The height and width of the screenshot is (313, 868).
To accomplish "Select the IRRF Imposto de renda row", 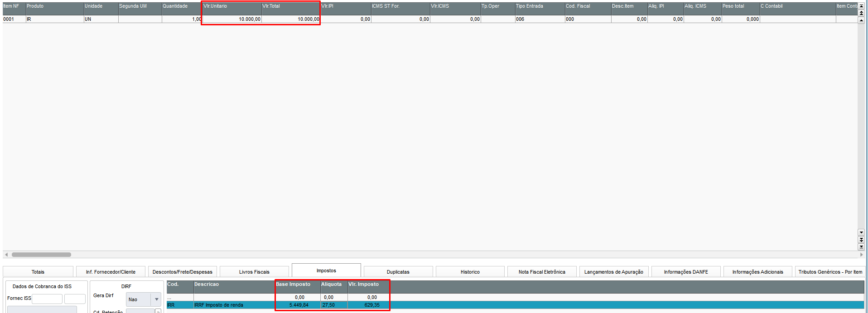I will point(516,305).
